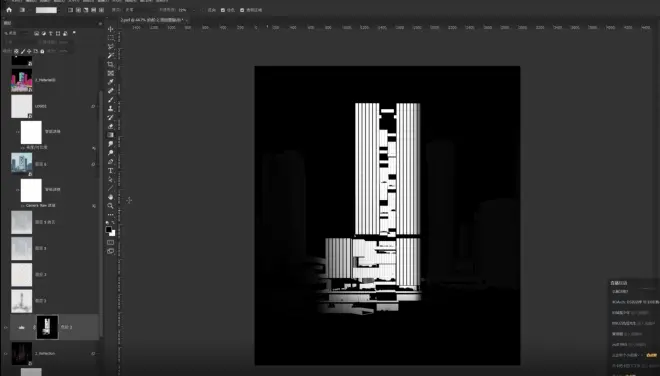
Task: Open the layers panel menu
Action: click(x=100, y=24)
